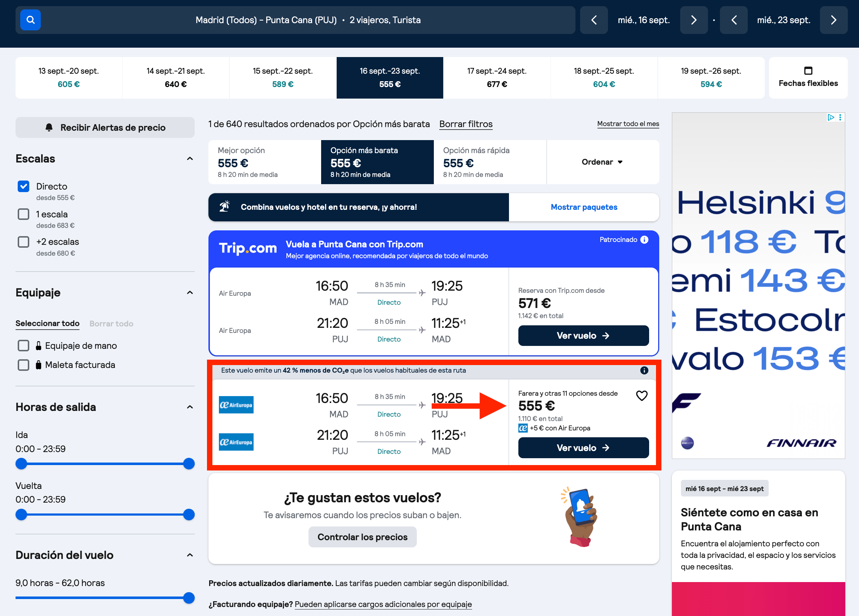
Task: Click the calendar icon in Fechas flexibles
Action: (808, 71)
